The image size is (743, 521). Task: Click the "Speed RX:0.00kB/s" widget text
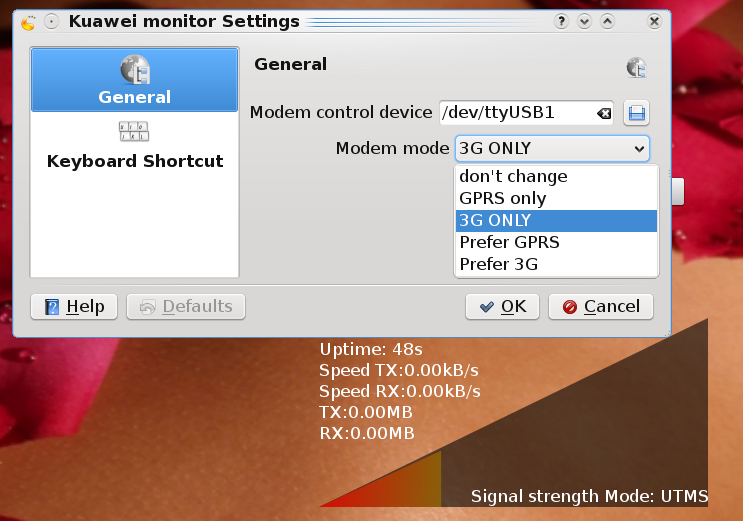pos(400,392)
